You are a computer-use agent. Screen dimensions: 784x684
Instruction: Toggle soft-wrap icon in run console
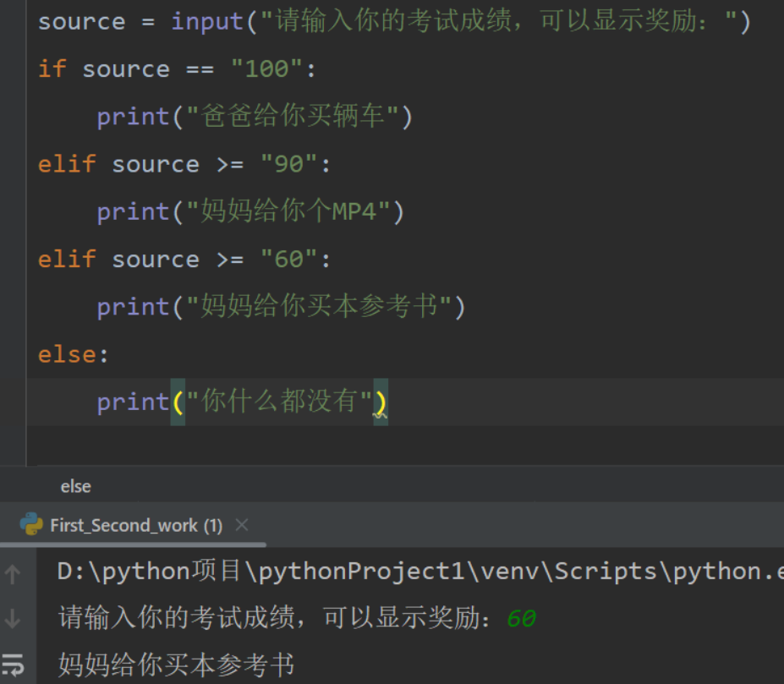(13, 665)
